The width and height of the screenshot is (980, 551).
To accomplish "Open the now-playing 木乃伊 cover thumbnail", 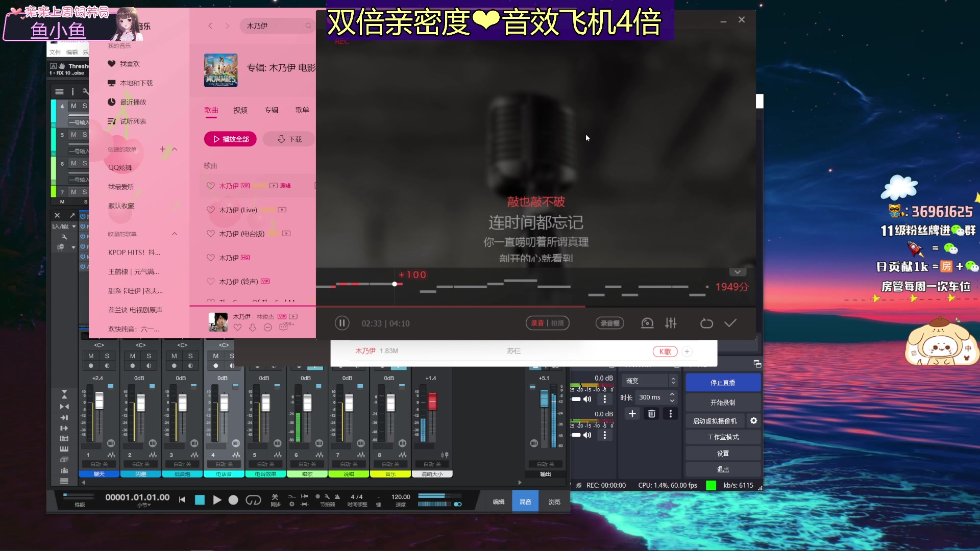I will pyautogui.click(x=218, y=322).
